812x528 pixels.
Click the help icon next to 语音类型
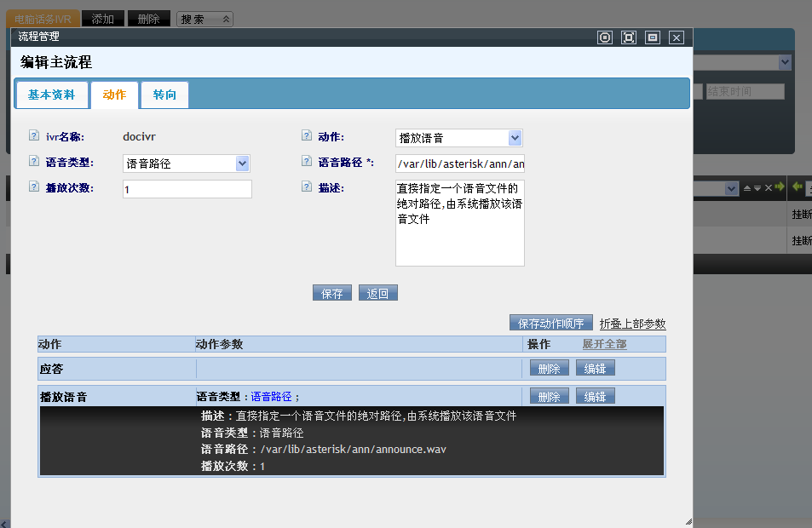pyautogui.click(x=34, y=161)
